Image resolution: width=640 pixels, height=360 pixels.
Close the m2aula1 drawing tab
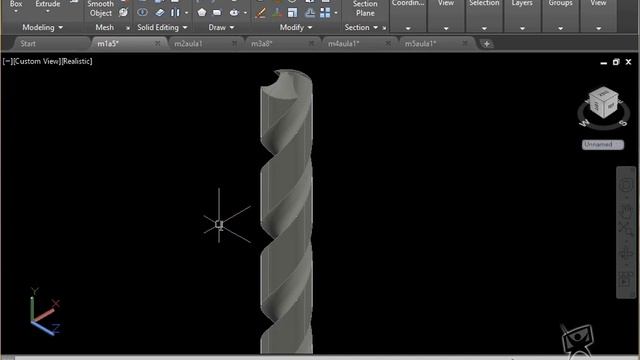click(235, 43)
